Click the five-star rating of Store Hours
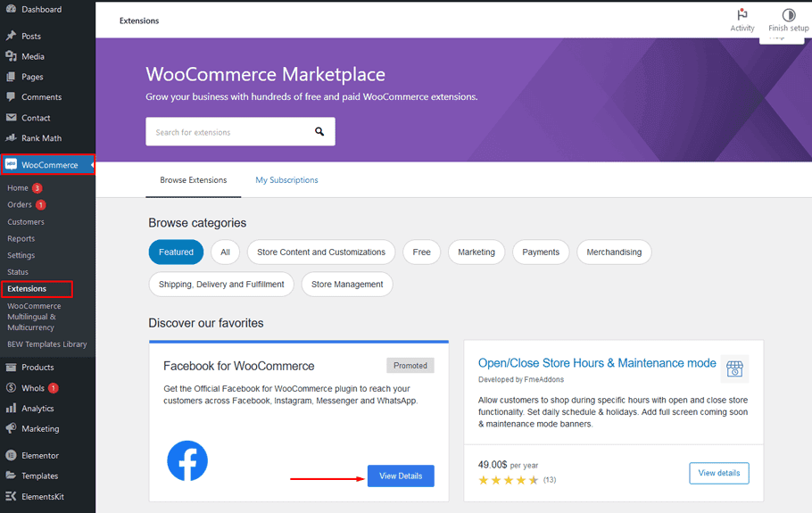This screenshot has height=513, width=812. tap(509, 480)
